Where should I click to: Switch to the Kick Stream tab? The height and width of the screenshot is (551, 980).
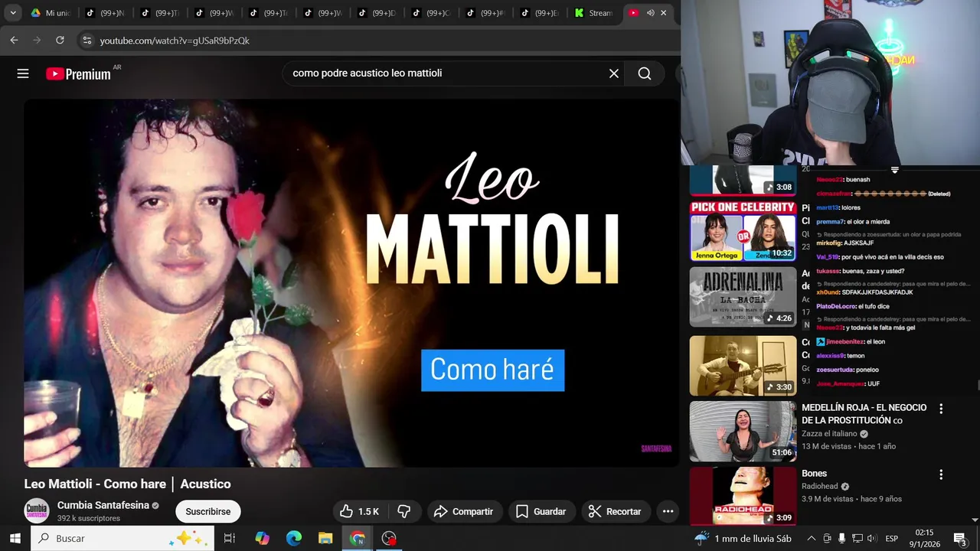[594, 13]
